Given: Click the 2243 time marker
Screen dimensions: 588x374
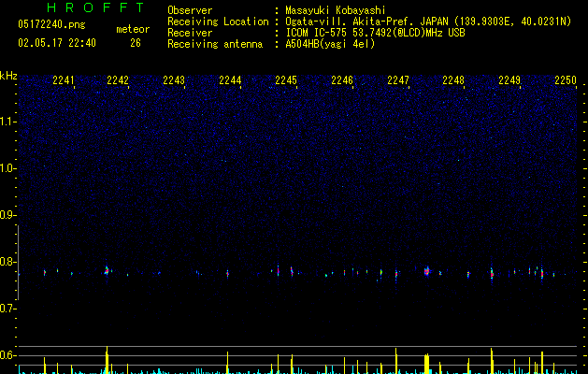Looking at the screenshot, I should tap(174, 80).
